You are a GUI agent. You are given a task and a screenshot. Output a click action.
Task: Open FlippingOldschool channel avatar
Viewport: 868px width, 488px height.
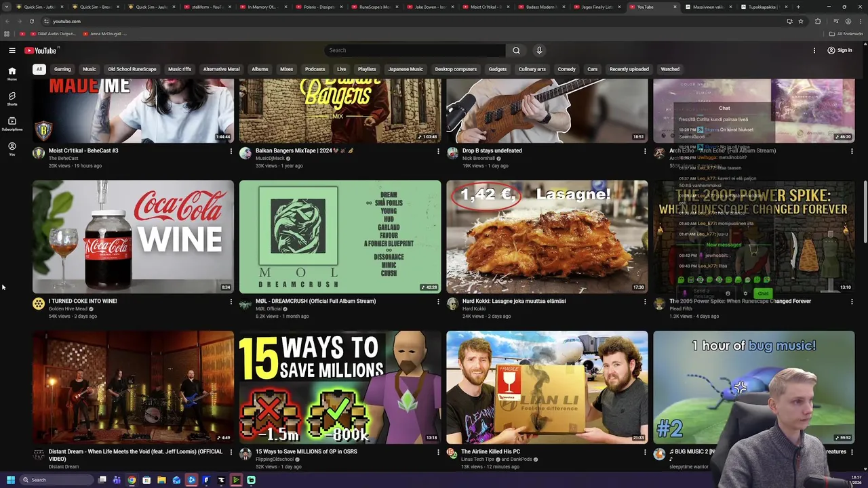coord(245,454)
